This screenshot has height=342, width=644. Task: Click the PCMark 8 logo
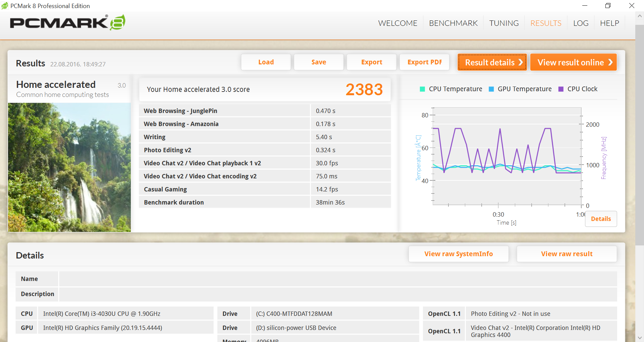67,22
